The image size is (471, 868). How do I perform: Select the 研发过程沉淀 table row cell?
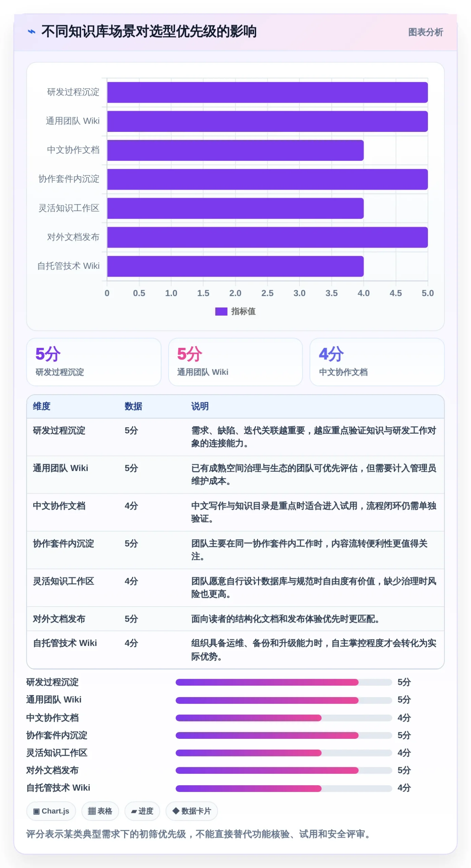coord(59,431)
